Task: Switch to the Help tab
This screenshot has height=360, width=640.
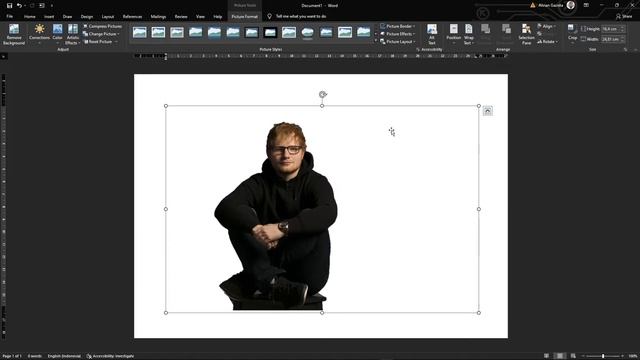Action: [x=218, y=16]
